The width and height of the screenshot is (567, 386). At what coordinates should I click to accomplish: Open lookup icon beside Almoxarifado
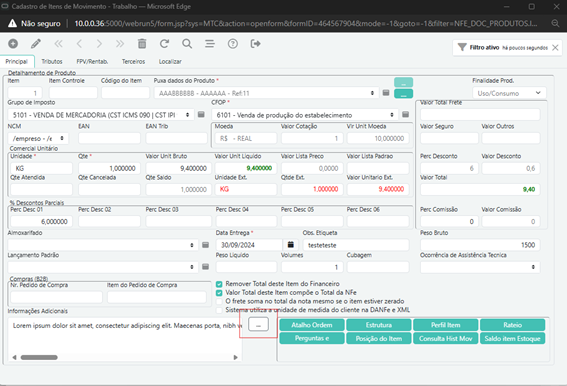[x=205, y=245]
